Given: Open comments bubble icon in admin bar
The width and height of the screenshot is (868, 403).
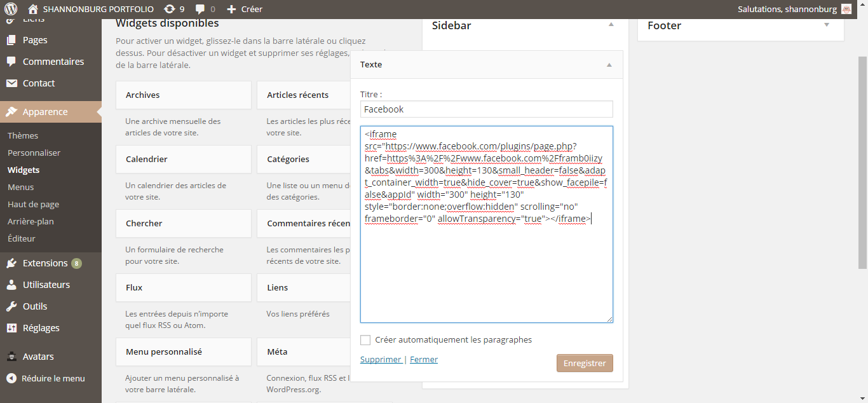Looking at the screenshot, I should (x=200, y=9).
